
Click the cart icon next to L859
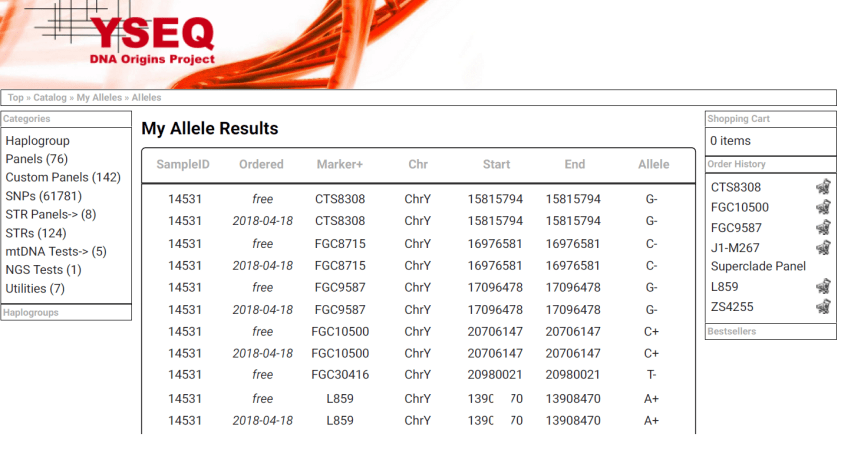click(x=823, y=287)
